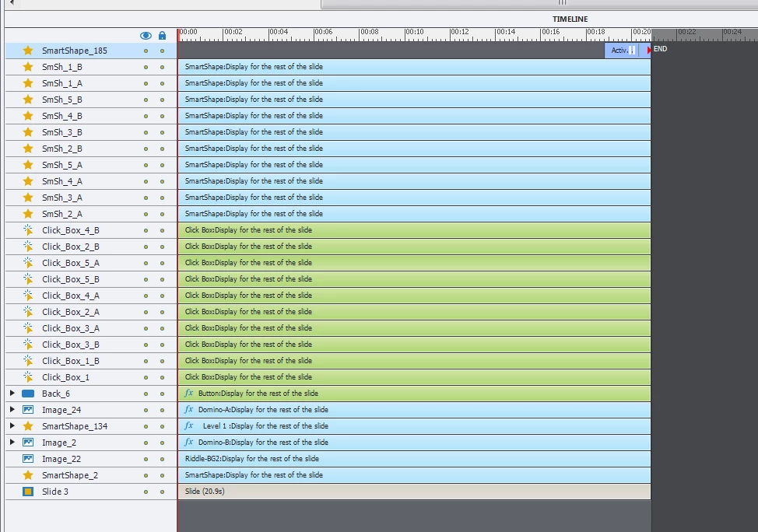Toggle visibility dot for SmSh_1_A

point(146,83)
